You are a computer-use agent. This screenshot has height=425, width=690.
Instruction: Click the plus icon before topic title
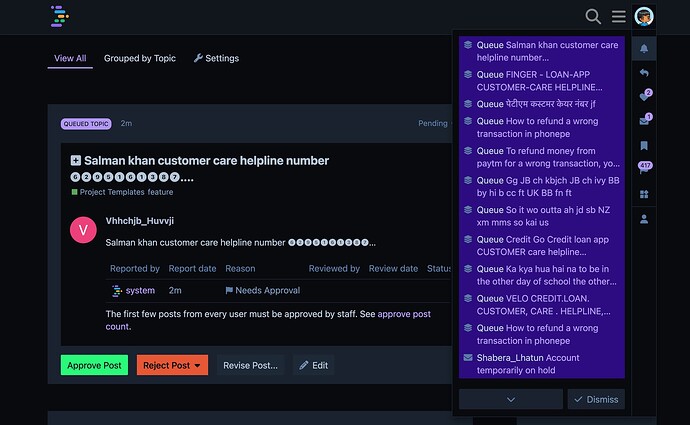76,160
